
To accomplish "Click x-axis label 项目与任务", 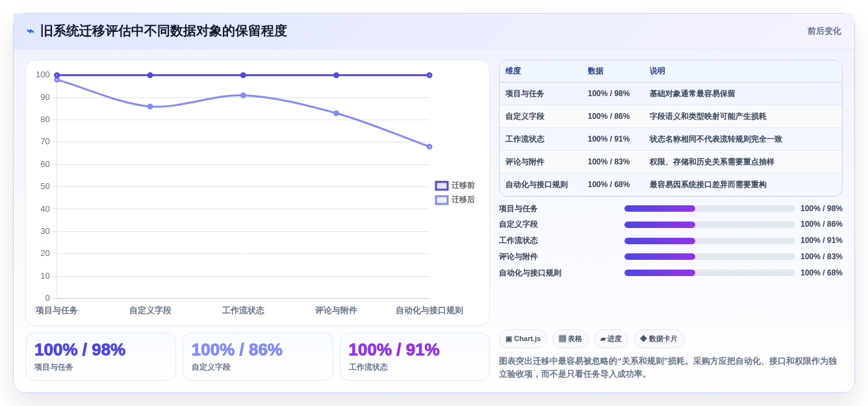I will point(57,311).
